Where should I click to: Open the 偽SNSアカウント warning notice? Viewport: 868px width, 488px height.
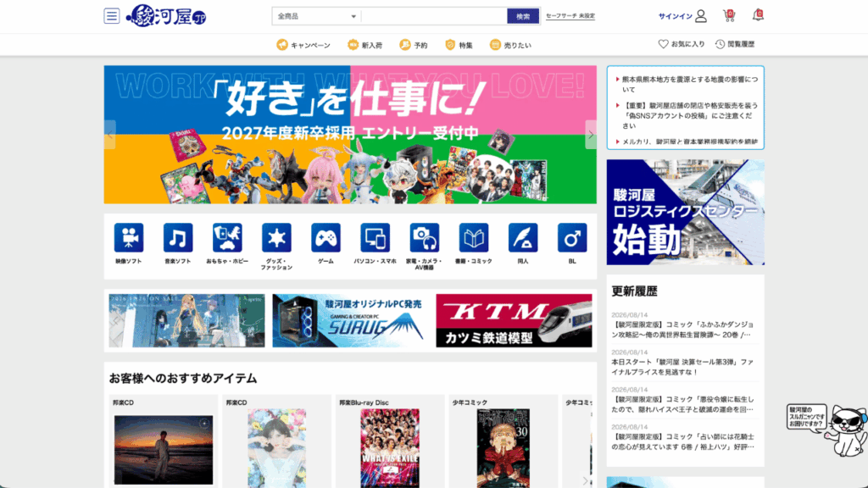tap(690, 115)
